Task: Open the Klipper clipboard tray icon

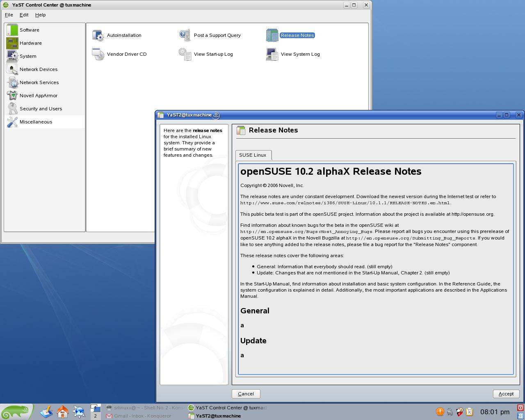Action: (469, 412)
